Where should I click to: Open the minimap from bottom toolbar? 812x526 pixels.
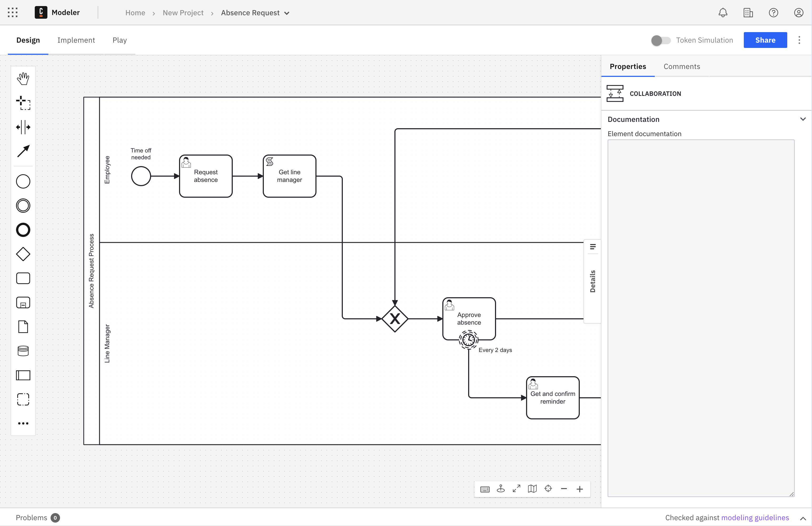532,489
